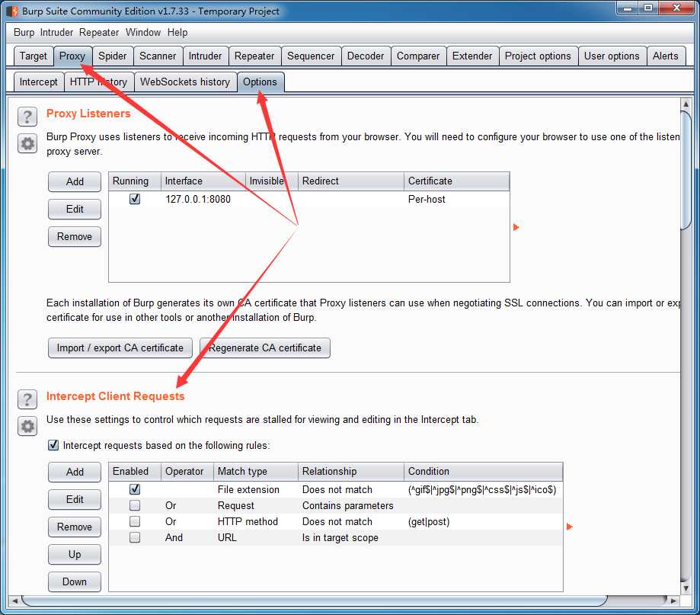Click the Match type column header
Image resolution: width=700 pixels, height=615 pixels.
(x=256, y=471)
